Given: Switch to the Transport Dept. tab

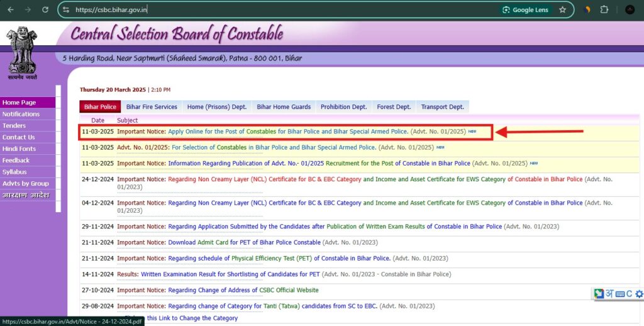Looking at the screenshot, I should tap(442, 106).
